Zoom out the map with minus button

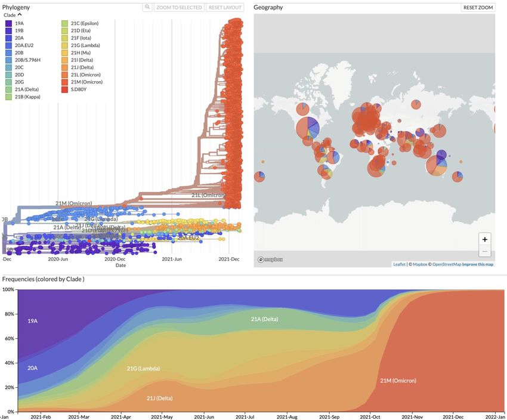pyautogui.click(x=485, y=252)
